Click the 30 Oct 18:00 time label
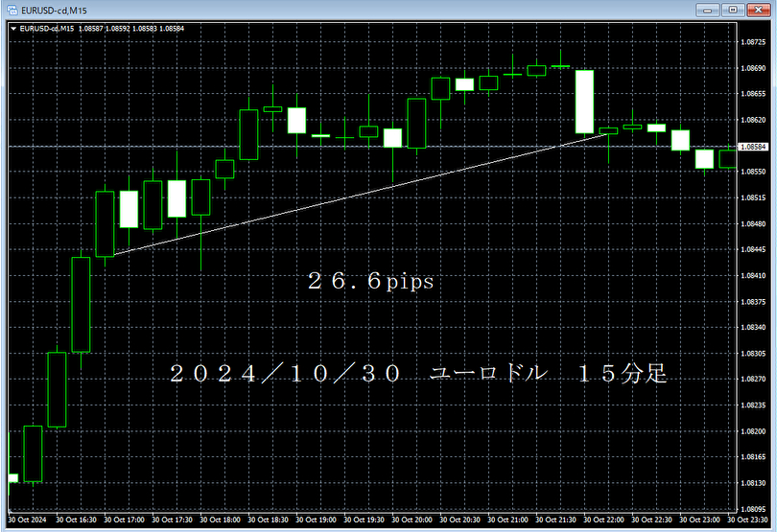The image size is (777, 532). pyautogui.click(x=220, y=520)
